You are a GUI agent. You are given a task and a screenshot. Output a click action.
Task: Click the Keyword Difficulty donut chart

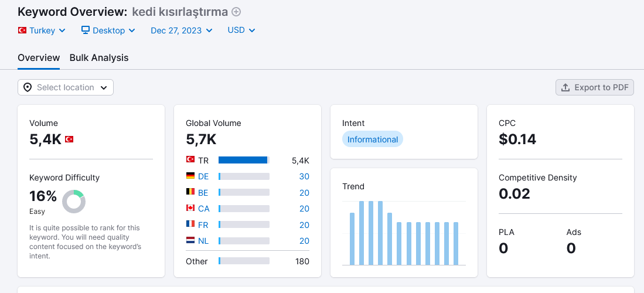[74, 202]
